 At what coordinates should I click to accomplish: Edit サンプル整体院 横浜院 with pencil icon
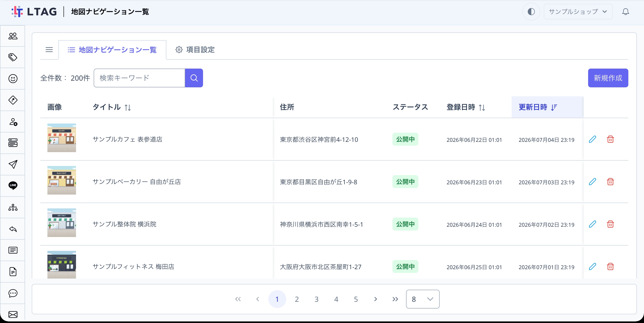tap(593, 224)
